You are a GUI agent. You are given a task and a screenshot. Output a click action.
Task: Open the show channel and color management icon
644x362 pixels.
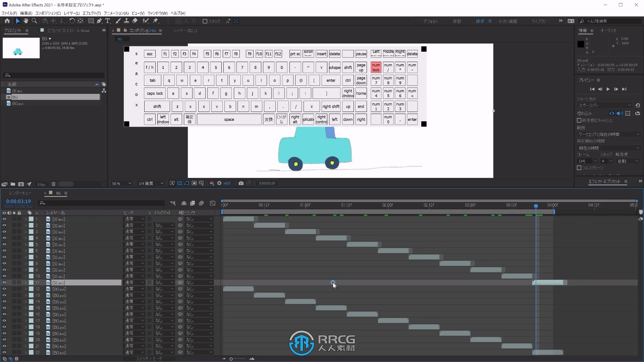[212, 183]
